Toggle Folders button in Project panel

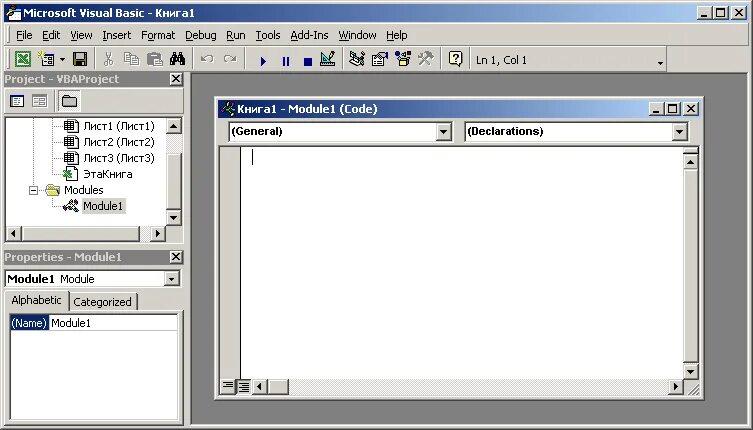[x=69, y=101]
